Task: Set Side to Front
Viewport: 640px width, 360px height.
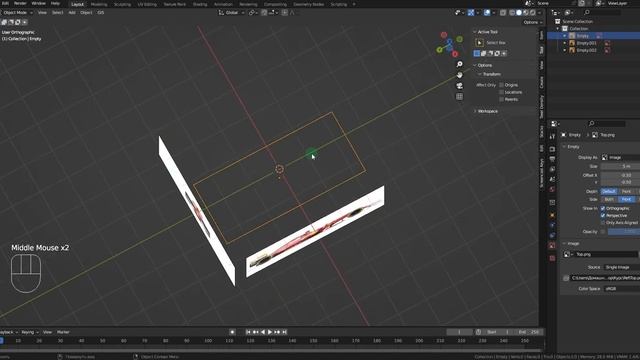Action: point(627,199)
